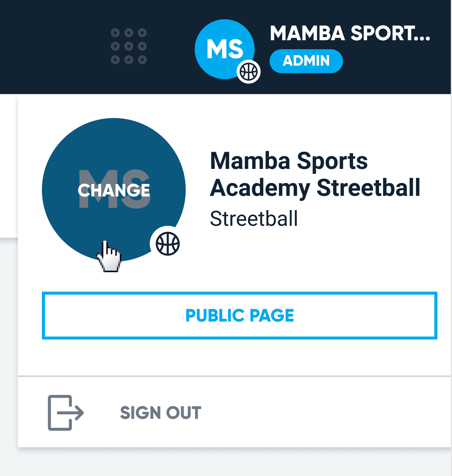Screen dimensions: 452x476
Task: Click the divider line above Sign Out
Action: pos(234,376)
